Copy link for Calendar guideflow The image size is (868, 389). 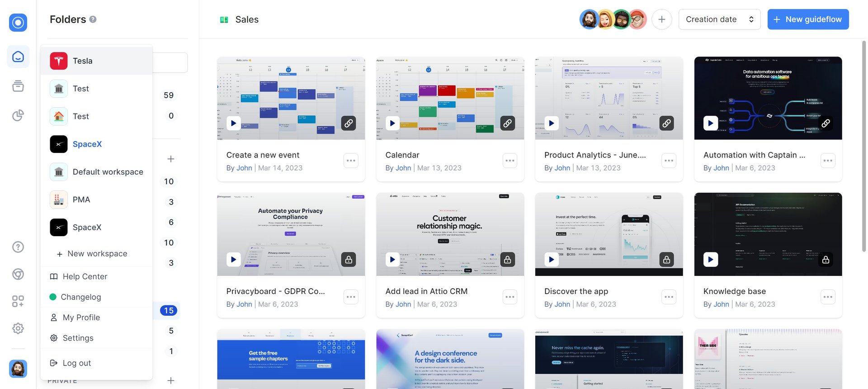[508, 123]
